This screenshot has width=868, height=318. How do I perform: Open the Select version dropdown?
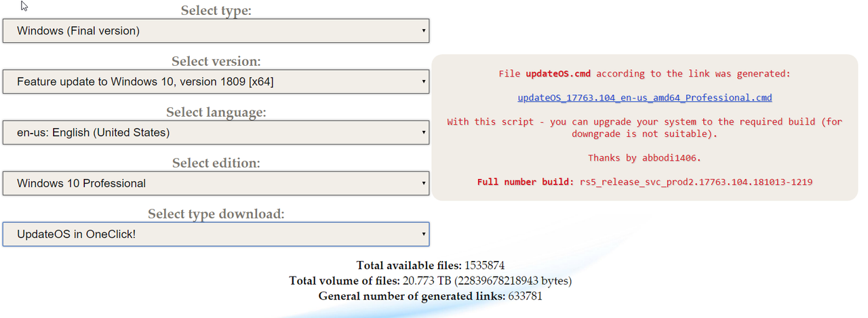216,81
